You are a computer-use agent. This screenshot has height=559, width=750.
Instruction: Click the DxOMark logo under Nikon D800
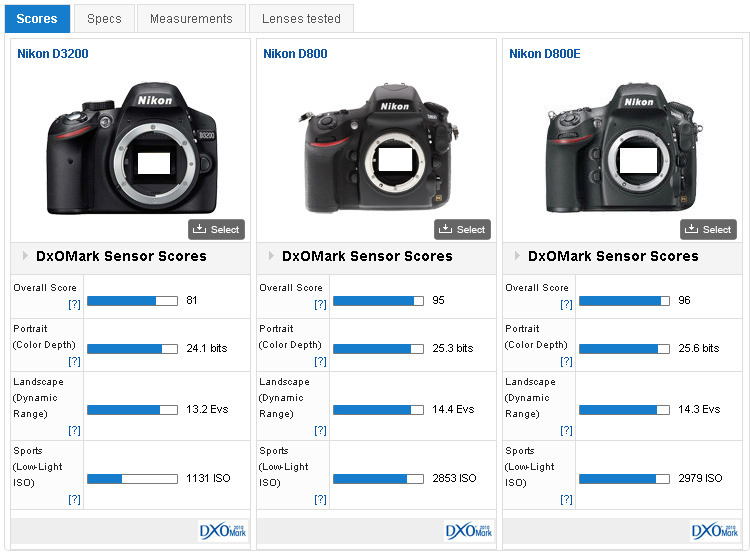coord(468,530)
